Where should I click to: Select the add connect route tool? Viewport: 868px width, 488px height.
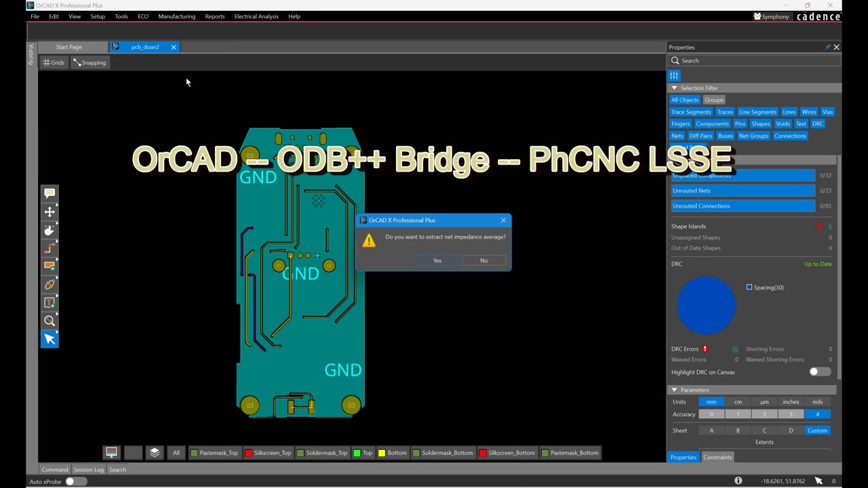tap(50, 249)
